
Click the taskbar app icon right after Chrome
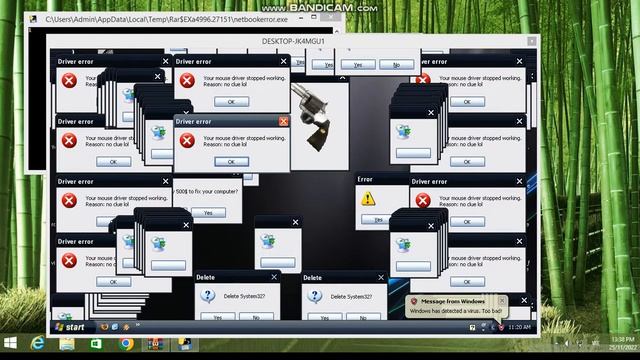pos(155,344)
